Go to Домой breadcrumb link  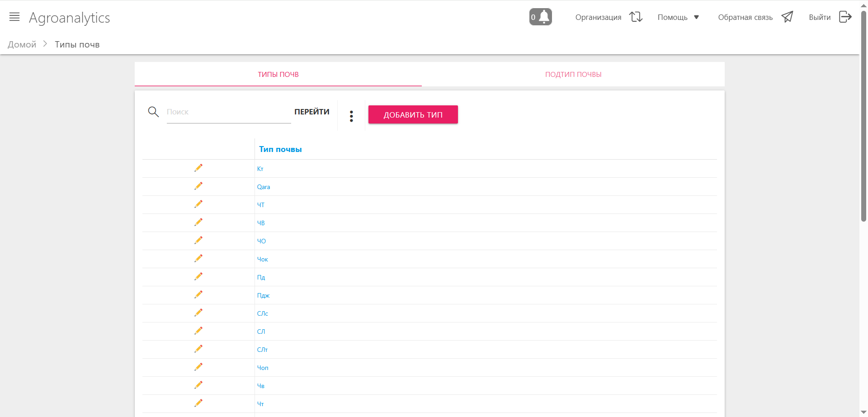22,44
